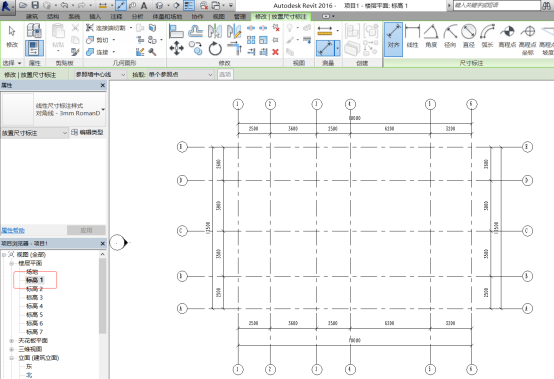Viewport: 554px width, 379px height.
Task: Click the Rotate tool icon
Action: (x=215, y=48)
